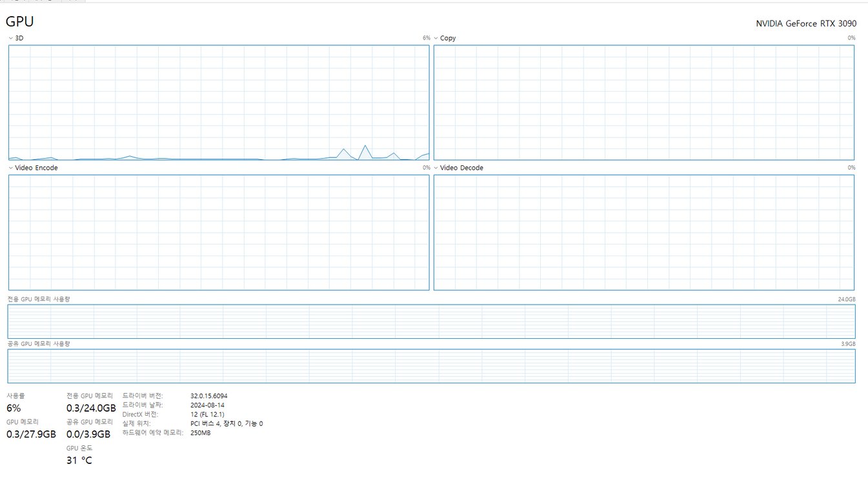Click the 0% label above Copy graph
This screenshot has width=868, height=484.
click(x=852, y=38)
